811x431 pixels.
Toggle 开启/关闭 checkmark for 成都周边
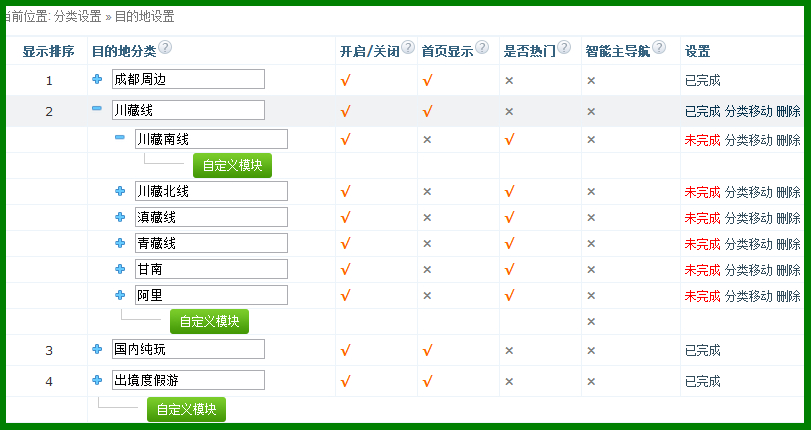point(345,81)
